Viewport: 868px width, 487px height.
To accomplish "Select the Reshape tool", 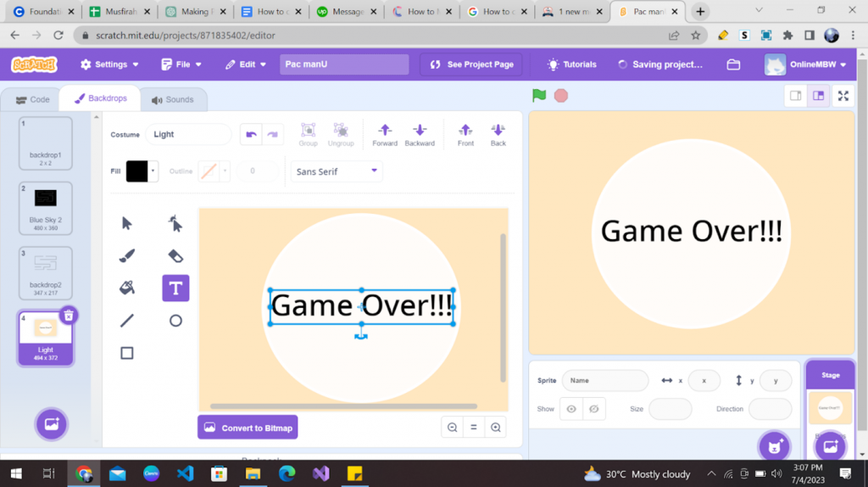I will coord(175,223).
